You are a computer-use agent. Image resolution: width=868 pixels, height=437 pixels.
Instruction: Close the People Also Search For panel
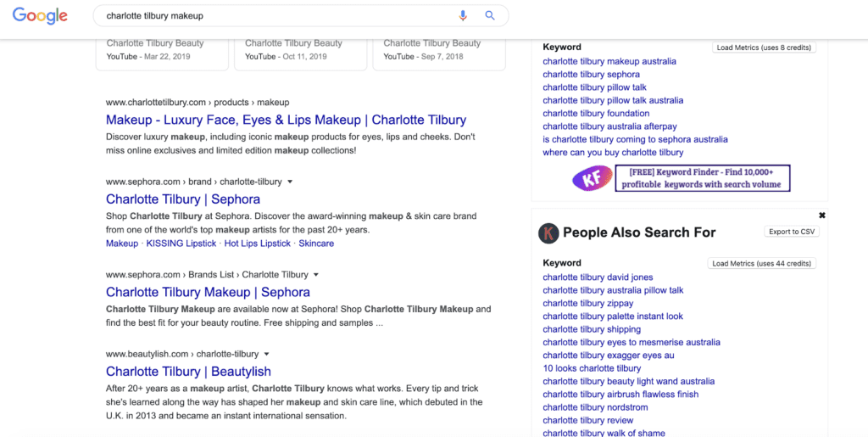pyautogui.click(x=822, y=216)
